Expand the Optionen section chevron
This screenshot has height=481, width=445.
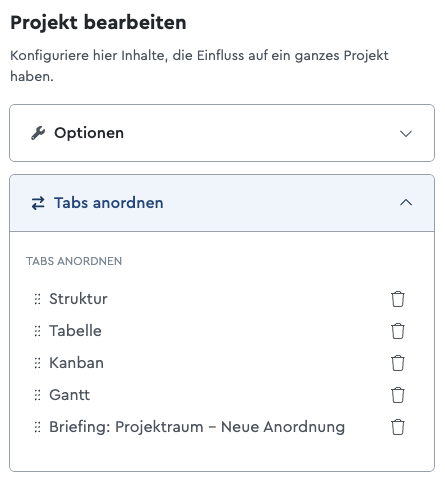(406, 134)
